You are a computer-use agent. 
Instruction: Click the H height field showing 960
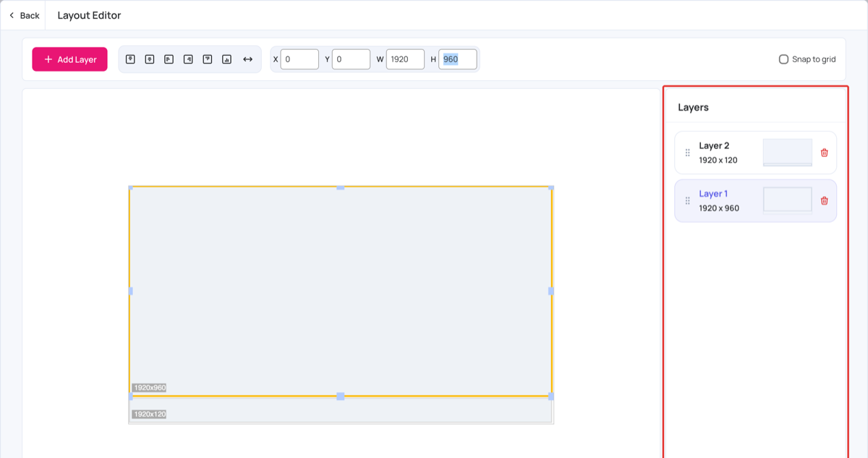click(x=458, y=59)
